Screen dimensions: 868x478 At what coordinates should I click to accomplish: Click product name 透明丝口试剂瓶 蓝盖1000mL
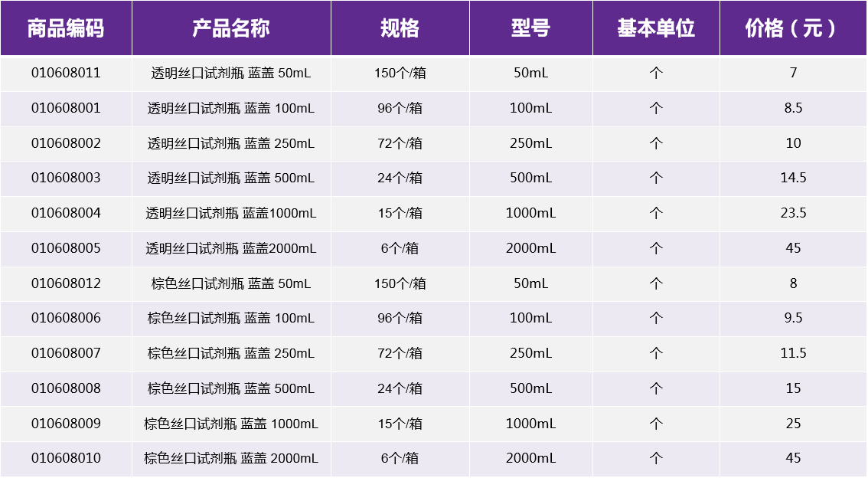pyautogui.click(x=231, y=213)
